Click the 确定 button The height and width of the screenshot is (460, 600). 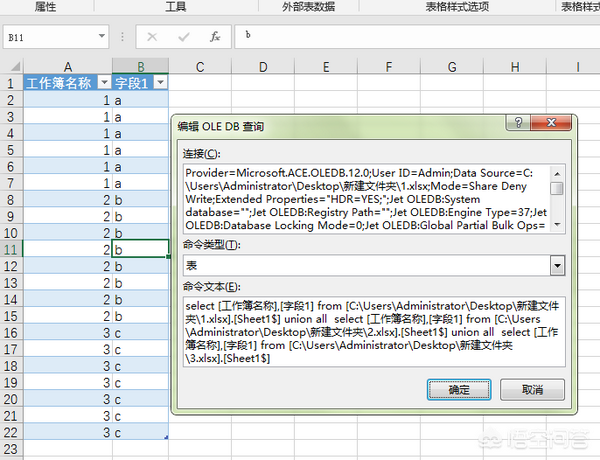459,390
